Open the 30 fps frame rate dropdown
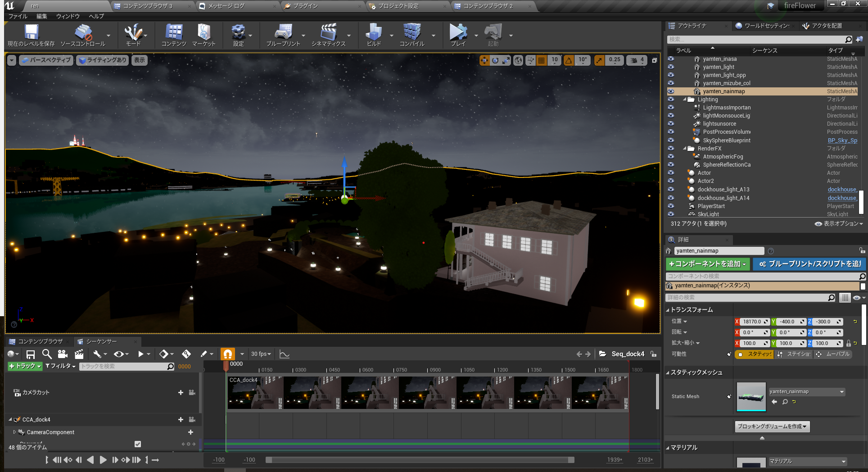The height and width of the screenshot is (472, 868). click(261, 354)
